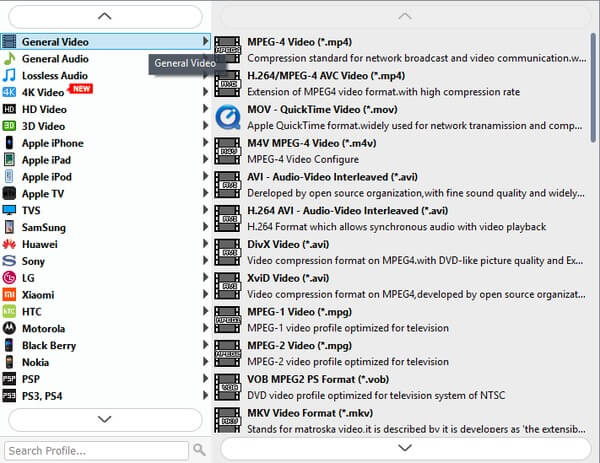Screen dimensions: 600x463
Task: Choose AVI - Audio-Video Interleaved (*.avi) format
Action: (401, 184)
